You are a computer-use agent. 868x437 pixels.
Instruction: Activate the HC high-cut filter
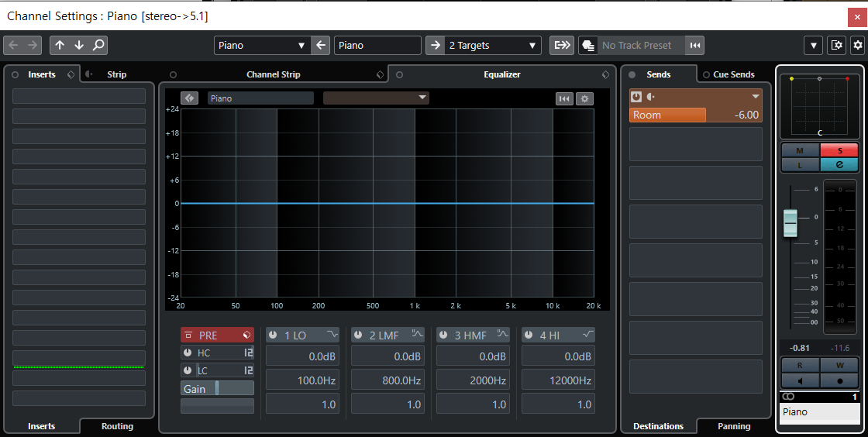[x=188, y=353]
